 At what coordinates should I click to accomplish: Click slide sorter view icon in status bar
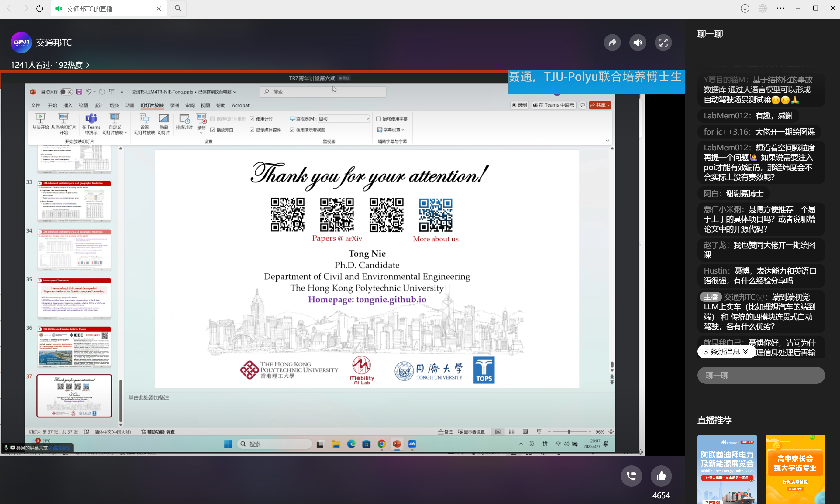[511, 432]
